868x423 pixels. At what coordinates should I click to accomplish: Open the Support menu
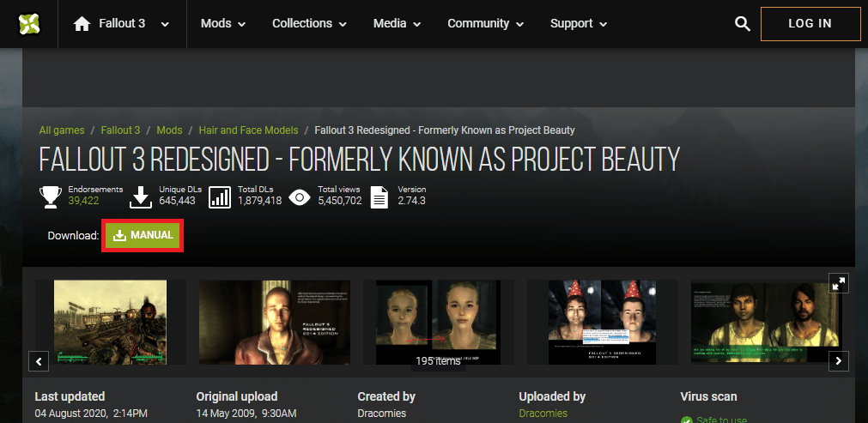[579, 24]
